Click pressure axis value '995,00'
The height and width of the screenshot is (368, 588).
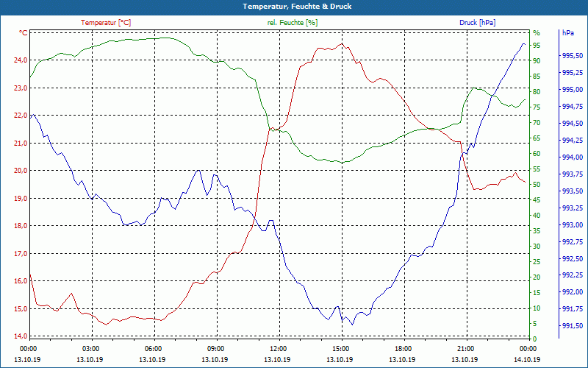click(573, 89)
